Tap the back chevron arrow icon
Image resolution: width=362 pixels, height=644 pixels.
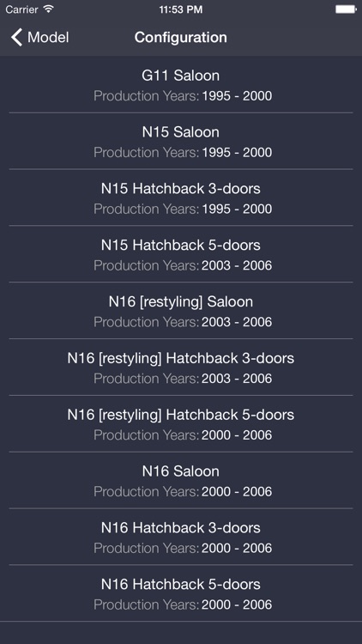click(x=16, y=38)
